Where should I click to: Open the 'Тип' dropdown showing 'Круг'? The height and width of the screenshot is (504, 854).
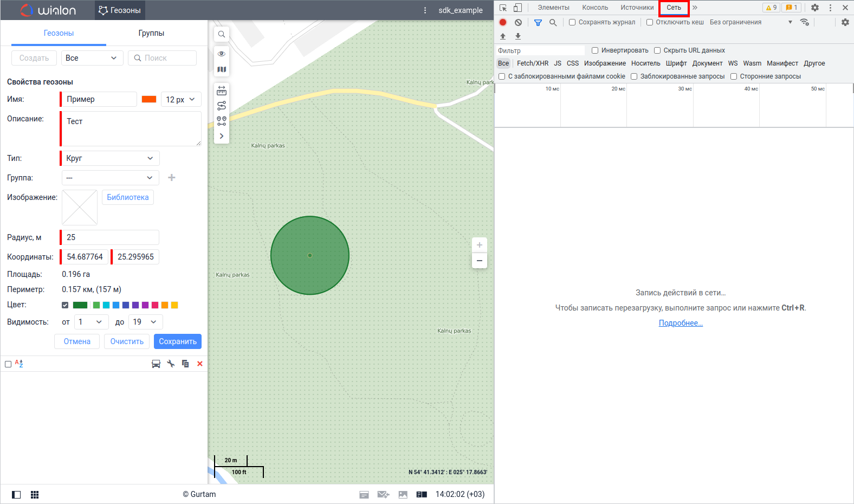[109, 158]
